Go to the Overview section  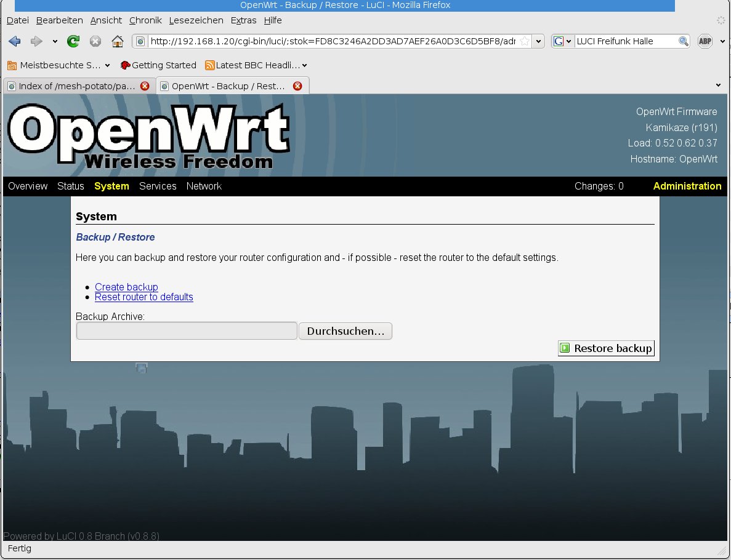(x=28, y=186)
